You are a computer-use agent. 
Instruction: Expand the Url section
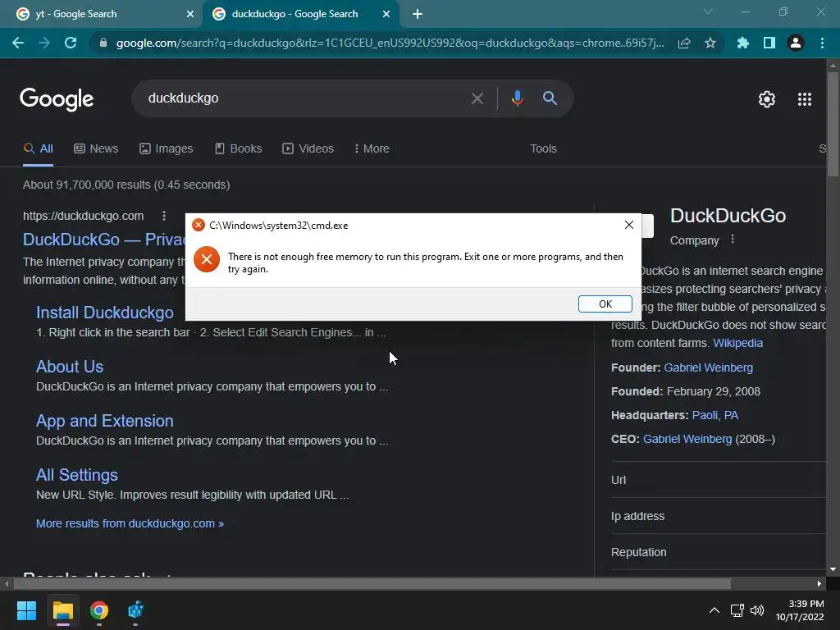click(719, 480)
